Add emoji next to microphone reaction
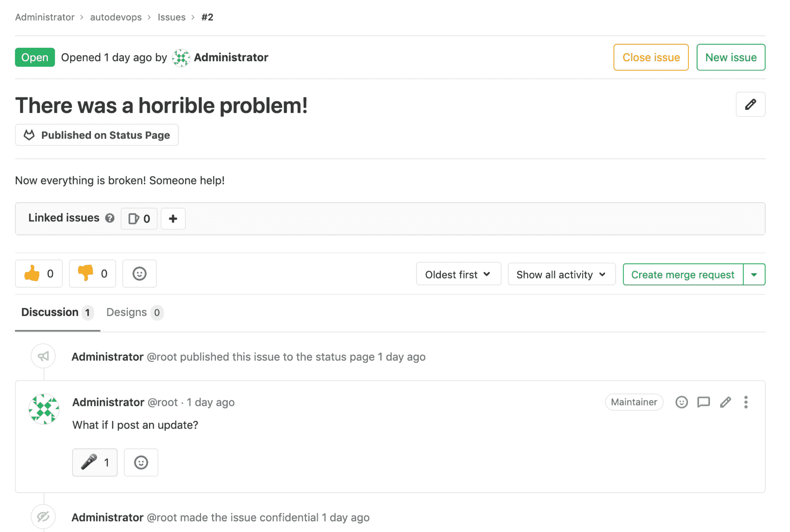Screen dimensions: 790x532 (x=141, y=462)
